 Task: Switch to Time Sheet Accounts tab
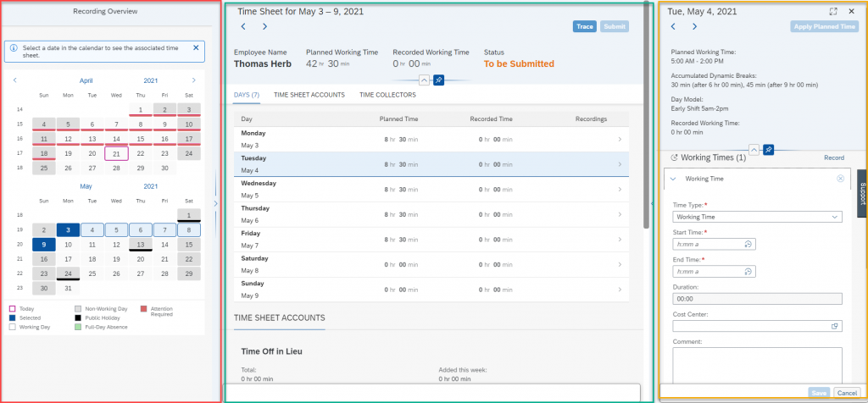[x=309, y=95]
